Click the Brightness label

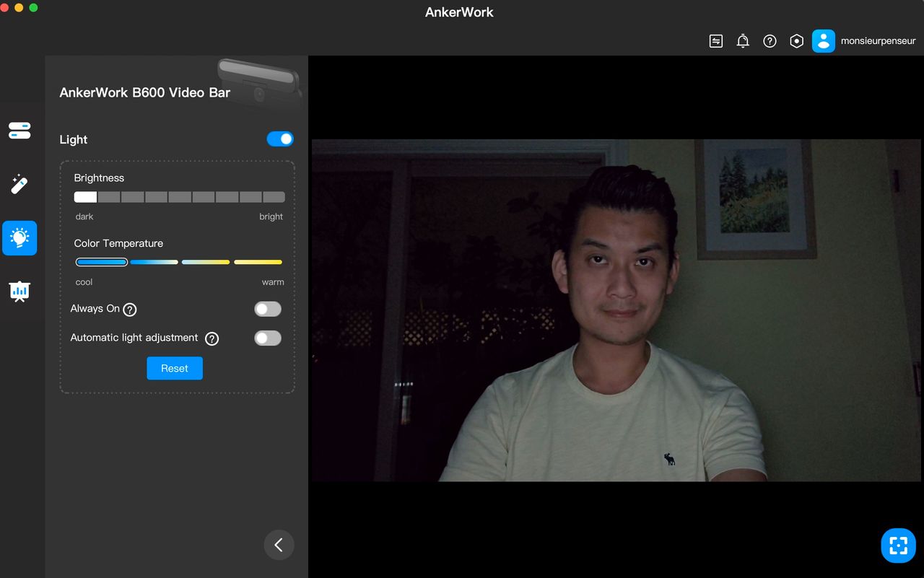point(99,178)
